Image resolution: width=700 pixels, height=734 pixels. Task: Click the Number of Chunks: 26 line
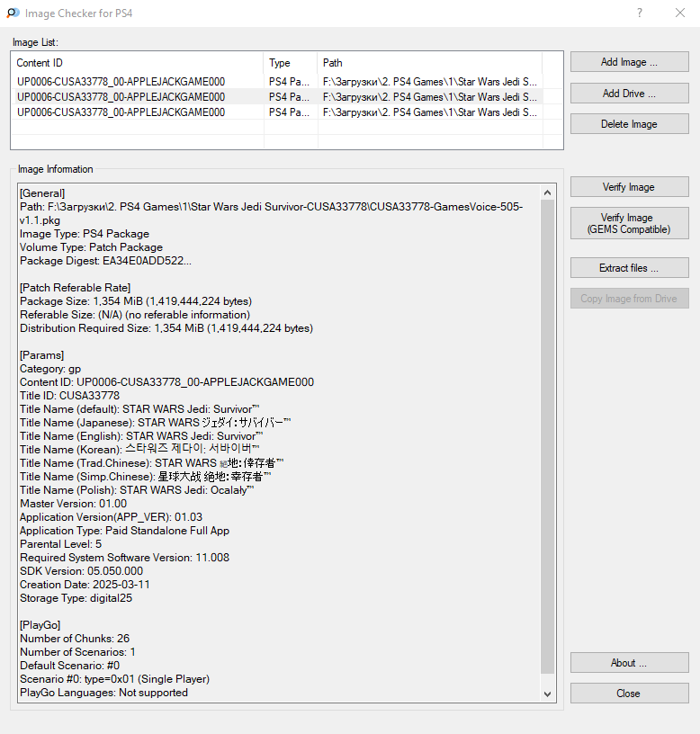pyautogui.click(x=75, y=639)
